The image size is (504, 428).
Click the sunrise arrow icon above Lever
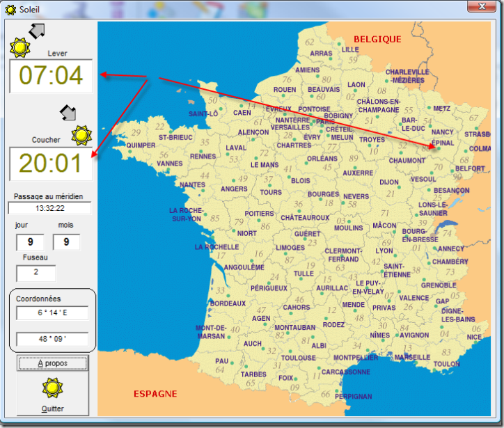click(36, 30)
